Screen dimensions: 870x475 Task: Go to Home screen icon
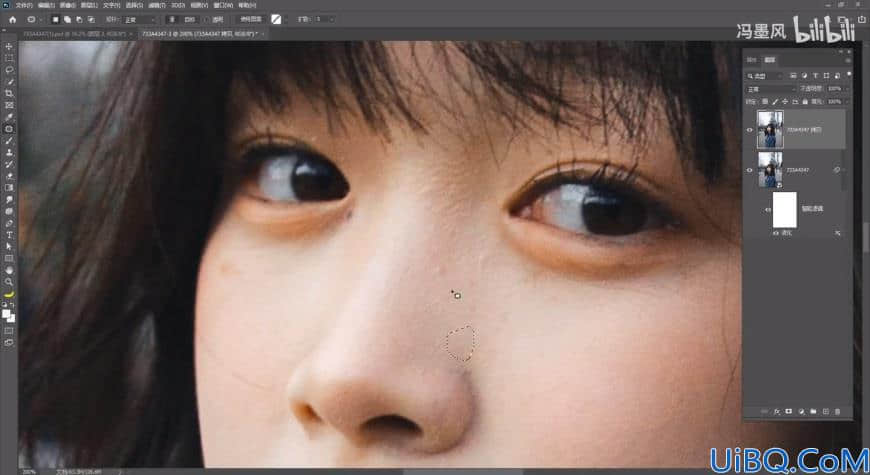[12, 19]
